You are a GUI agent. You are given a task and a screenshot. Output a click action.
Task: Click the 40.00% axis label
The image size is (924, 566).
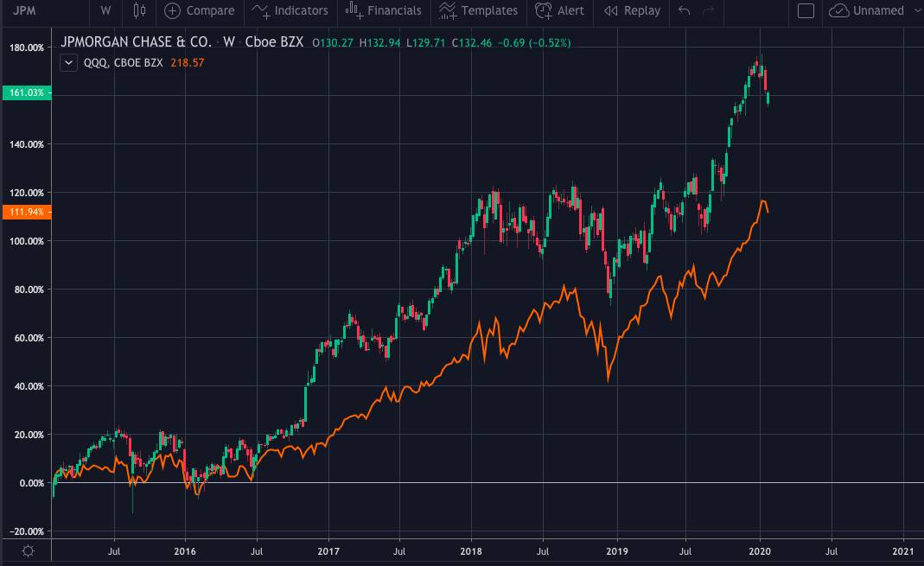pyautogui.click(x=29, y=385)
